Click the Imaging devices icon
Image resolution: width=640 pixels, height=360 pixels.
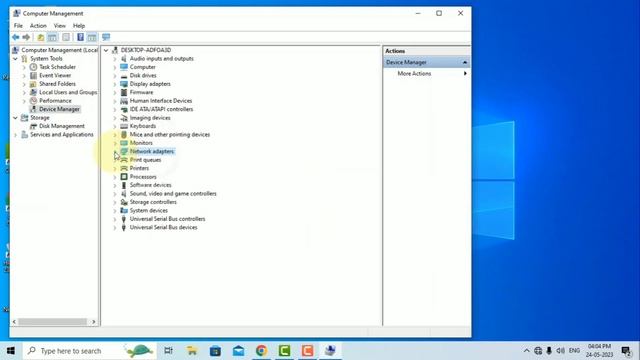124,118
